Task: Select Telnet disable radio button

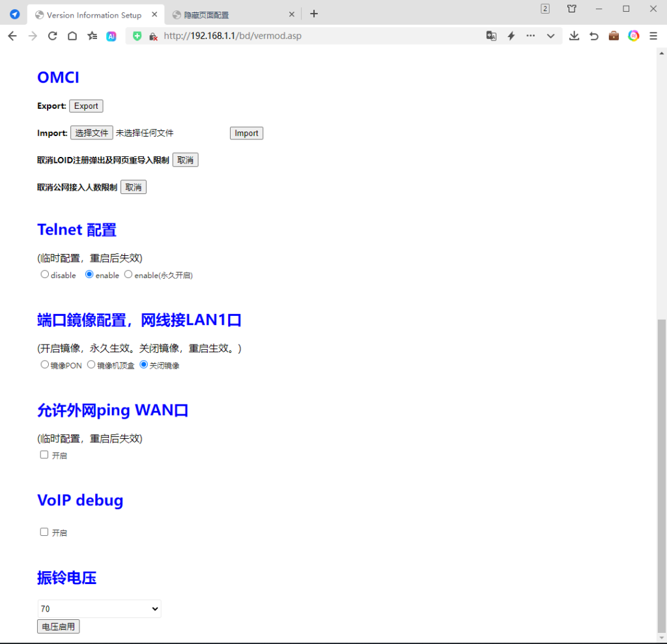Action: (45, 275)
